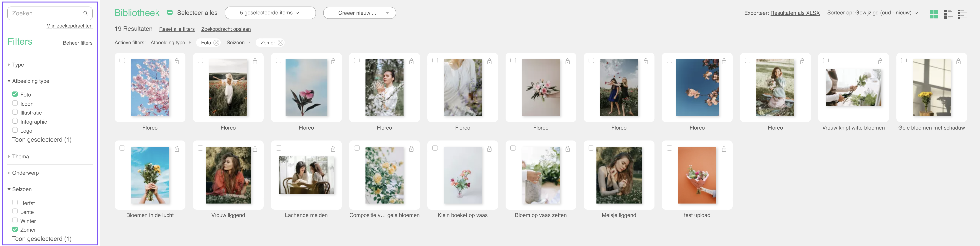Screen dimensions: 980x246
Task: Open the Creëer nieuw dropdown
Action: 359,13
